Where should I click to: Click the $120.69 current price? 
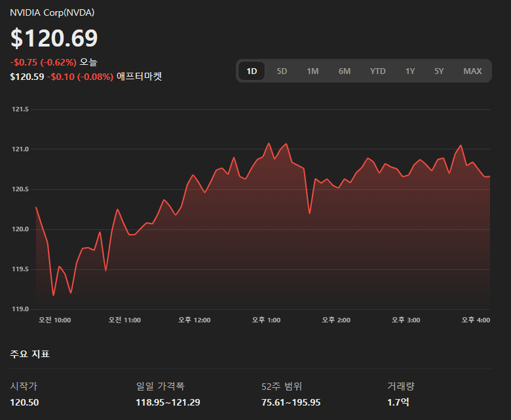pyautogui.click(x=54, y=38)
